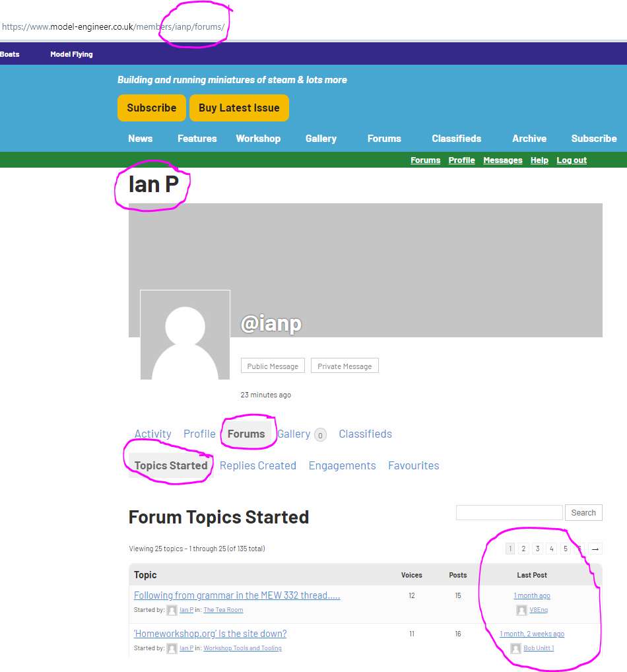Image resolution: width=627 pixels, height=672 pixels.
Task: Select the Replies Created sub-tab
Action: 257,465
